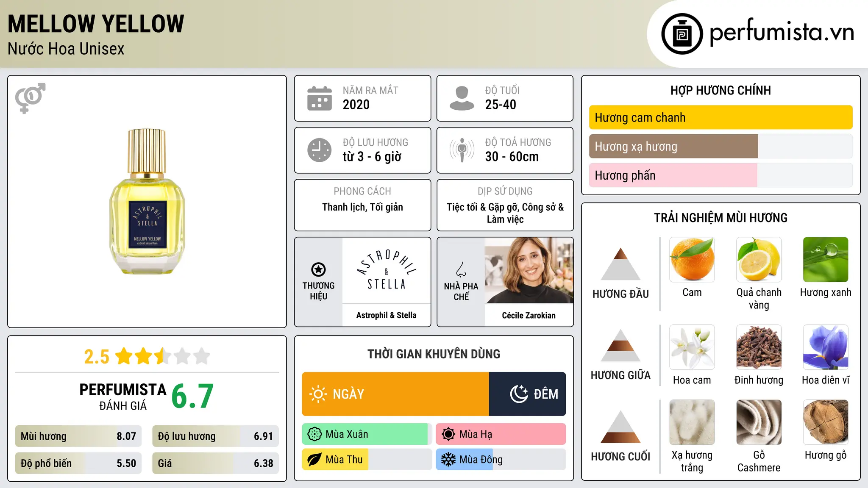
Task: Click the Cécile Zarokian perfumer photo
Action: pyautogui.click(x=529, y=270)
